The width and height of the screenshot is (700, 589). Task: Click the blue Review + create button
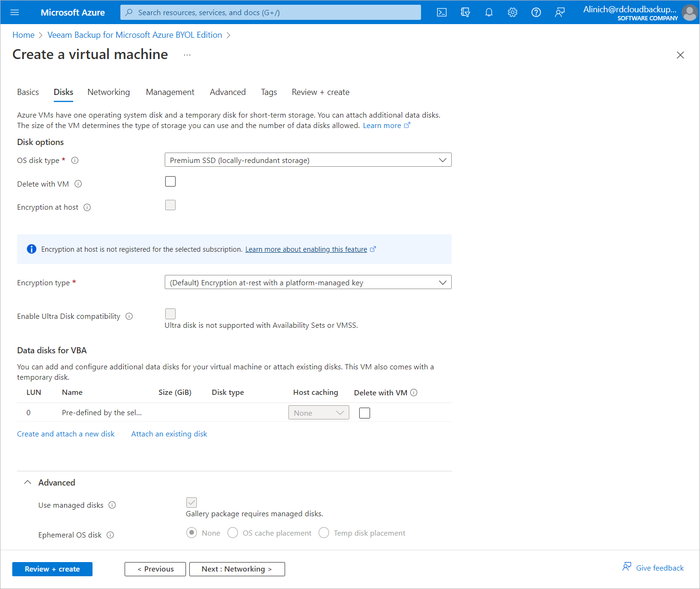[52, 569]
